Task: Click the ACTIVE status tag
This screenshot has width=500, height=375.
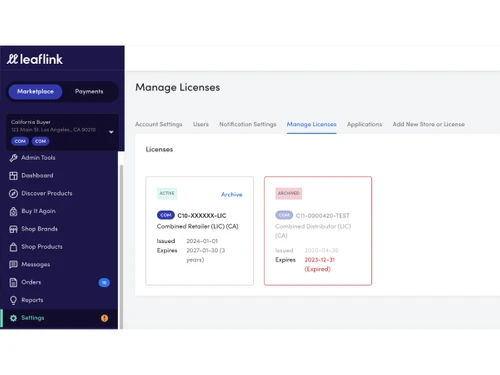Action: pyautogui.click(x=167, y=193)
